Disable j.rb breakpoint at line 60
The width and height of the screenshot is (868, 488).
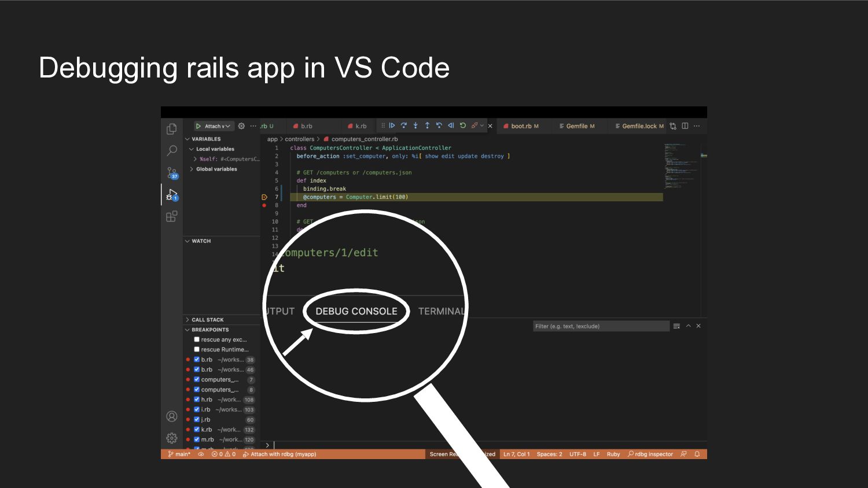[x=197, y=419]
